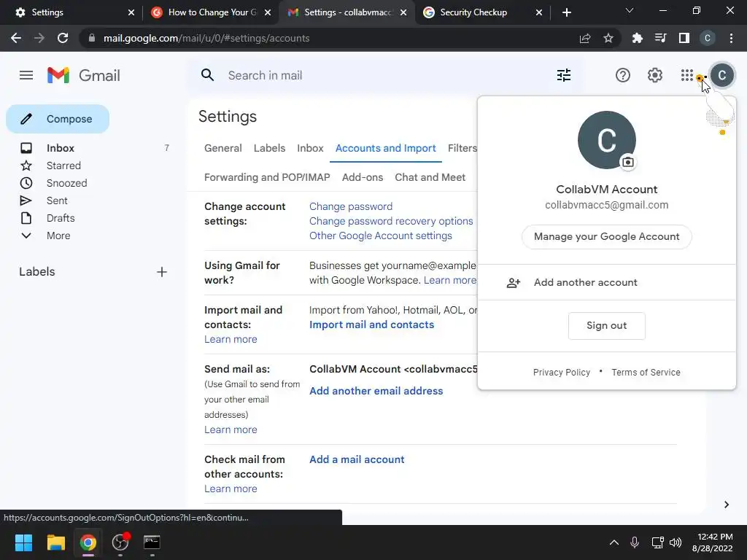The height and width of the screenshot is (560, 747).
Task: Click the add account person icon
Action: coord(513,283)
